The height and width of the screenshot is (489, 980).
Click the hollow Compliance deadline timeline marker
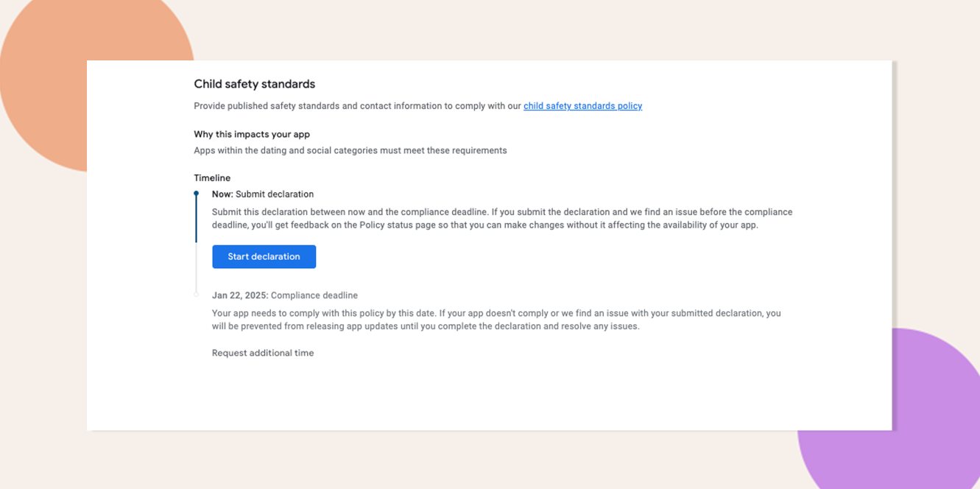[x=196, y=295]
